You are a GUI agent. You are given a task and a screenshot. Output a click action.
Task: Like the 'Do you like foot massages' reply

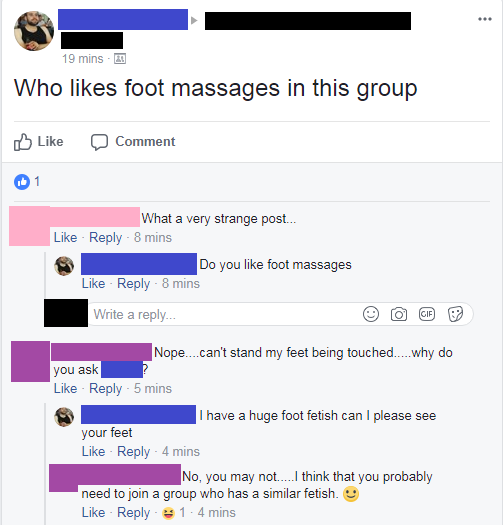click(93, 283)
